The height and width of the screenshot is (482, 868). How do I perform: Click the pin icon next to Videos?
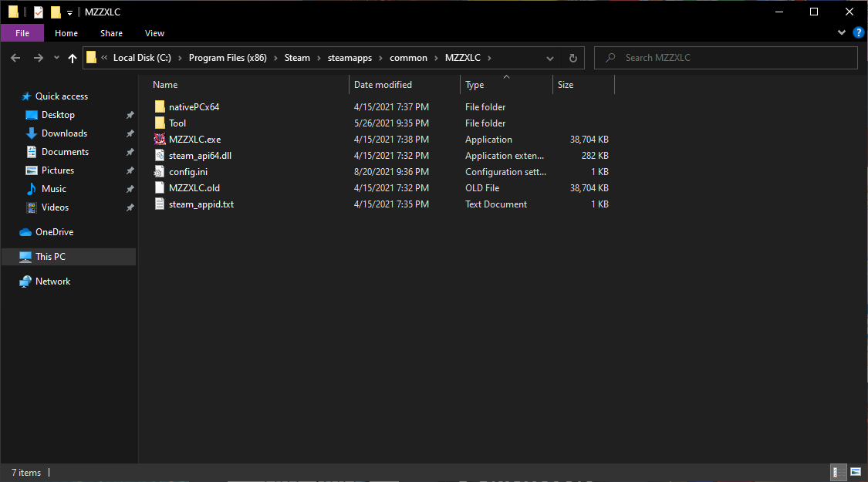(130, 207)
